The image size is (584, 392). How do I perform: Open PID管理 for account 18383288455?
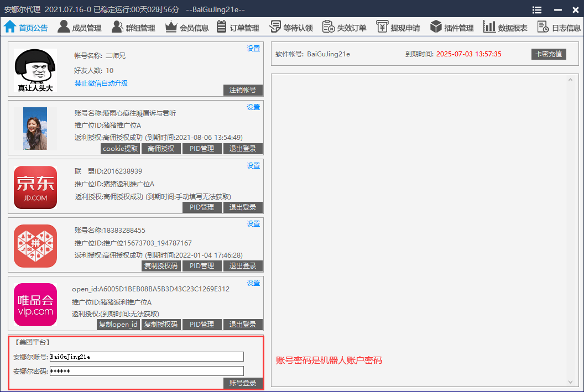coord(202,266)
